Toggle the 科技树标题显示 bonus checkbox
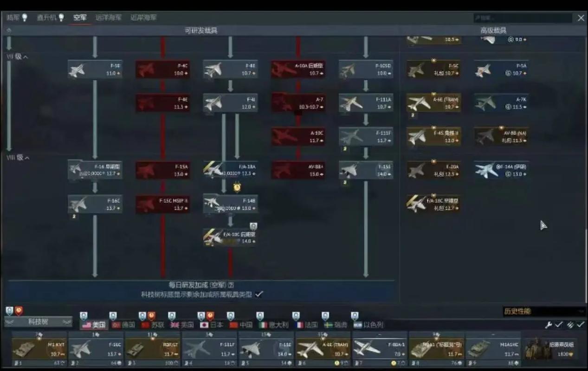588x371 pixels. (x=259, y=294)
